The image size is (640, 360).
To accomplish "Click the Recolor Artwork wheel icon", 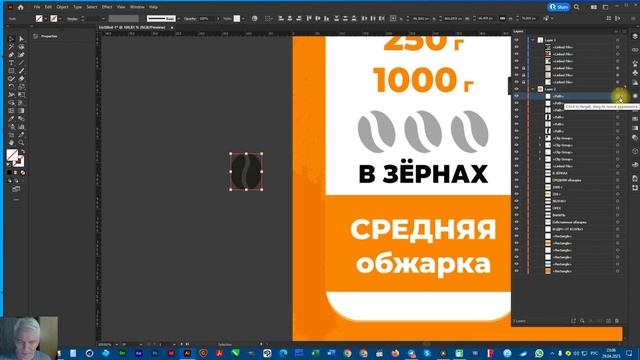I will [255, 18].
